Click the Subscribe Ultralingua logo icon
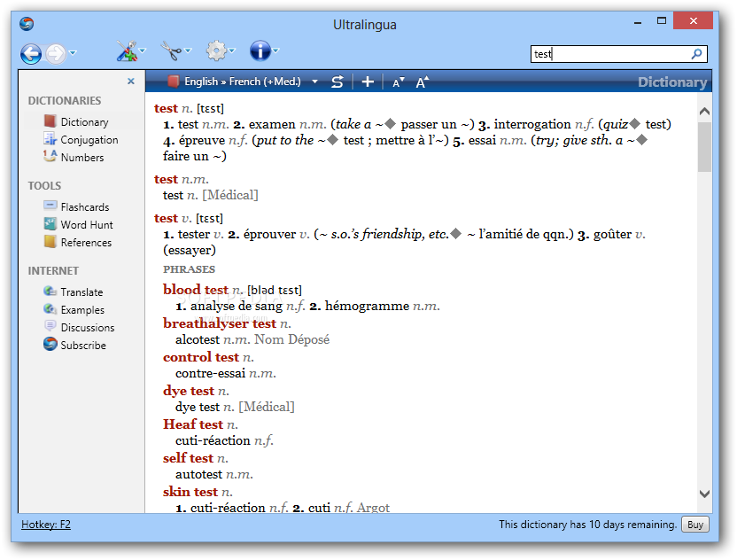 pyautogui.click(x=50, y=344)
